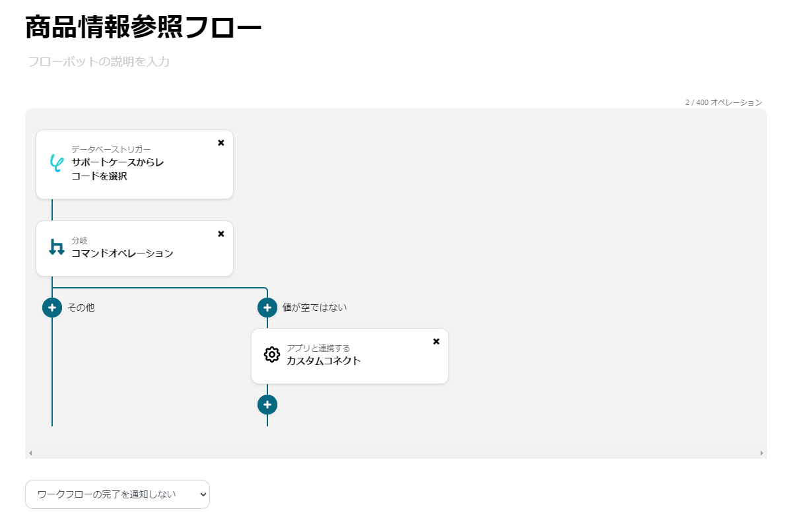791x532 pixels.
Task: Select the 値が空ではない branch label
Action: (314, 308)
